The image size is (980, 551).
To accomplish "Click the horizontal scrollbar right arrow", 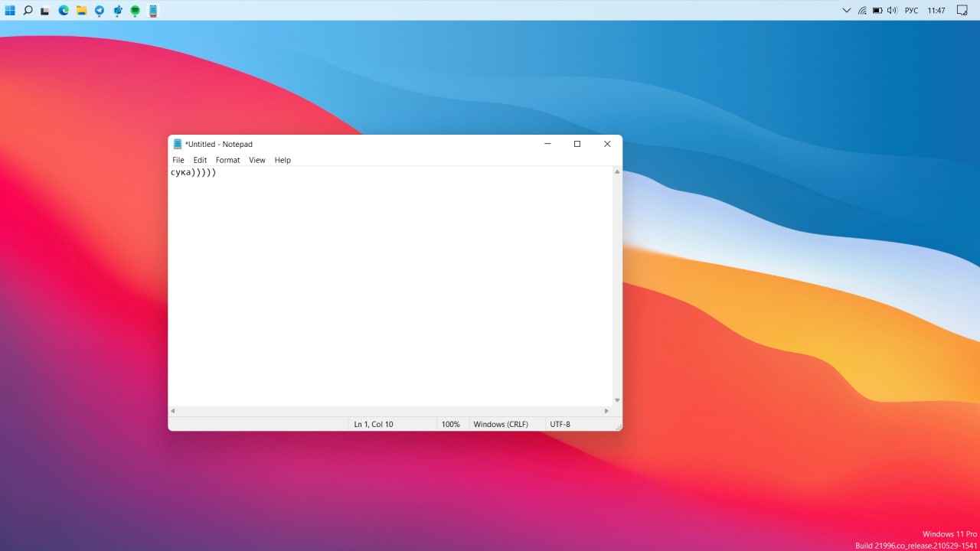I will pos(607,411).
